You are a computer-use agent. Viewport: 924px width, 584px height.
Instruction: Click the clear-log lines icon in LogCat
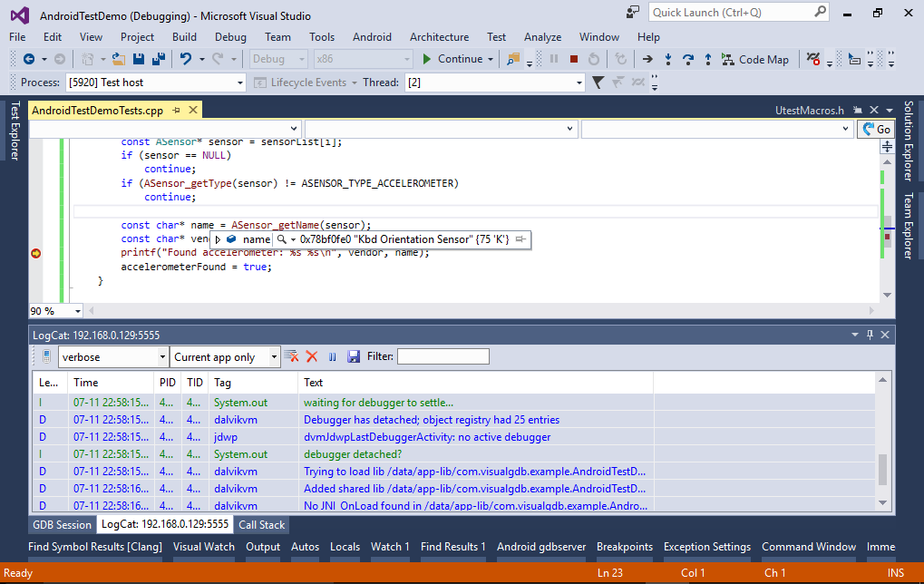[291, 356]
